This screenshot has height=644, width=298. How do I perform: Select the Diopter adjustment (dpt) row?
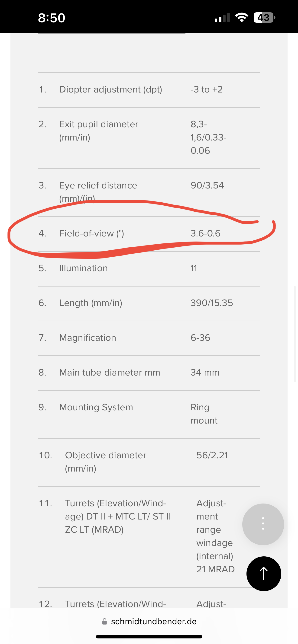(x=149, y=90)
